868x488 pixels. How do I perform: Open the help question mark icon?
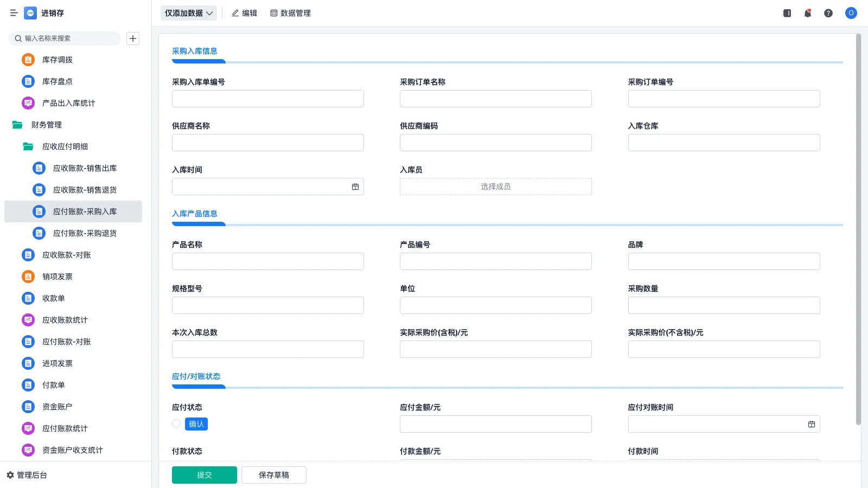pyautogui.click(x=828, y=13)
